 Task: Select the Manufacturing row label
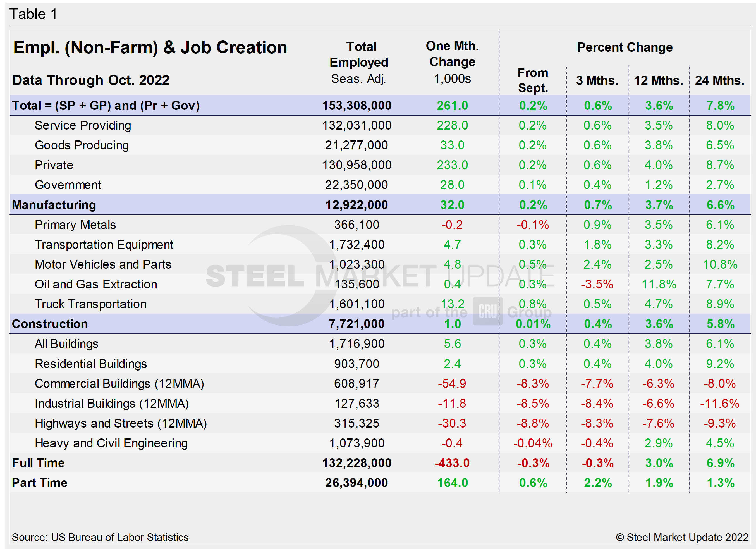(x=54, y=205)
